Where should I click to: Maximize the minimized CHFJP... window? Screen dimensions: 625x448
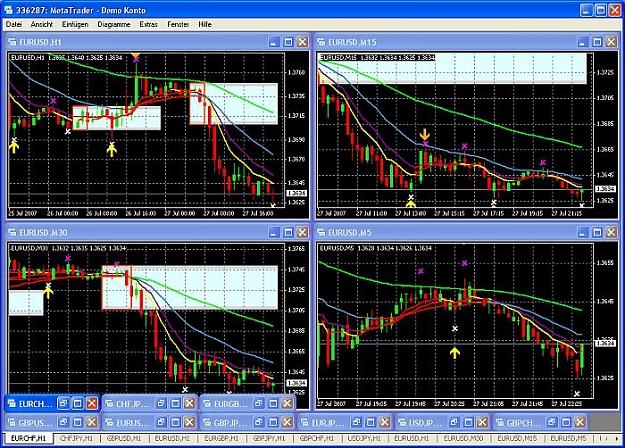(x=175, y=403)
